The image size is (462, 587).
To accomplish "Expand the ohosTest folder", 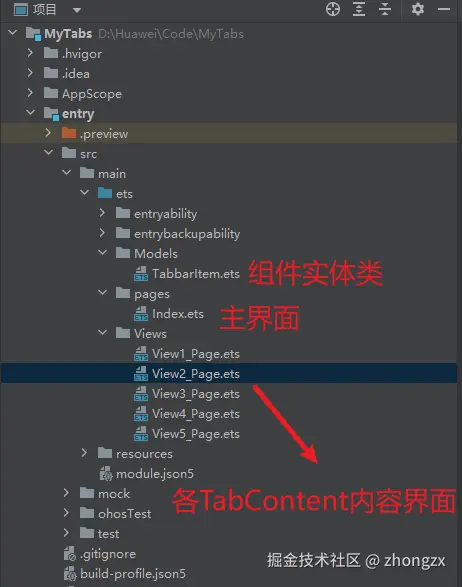I will (66, 513).
